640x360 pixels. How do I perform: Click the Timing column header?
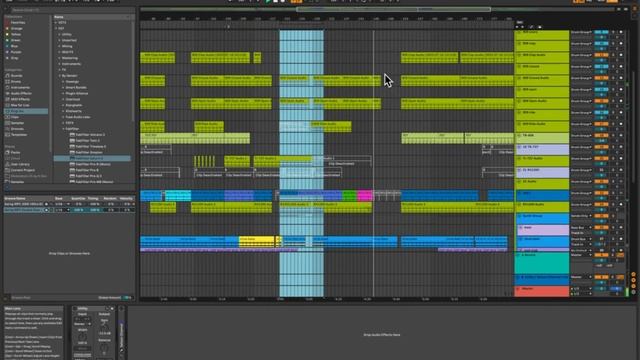pos(93,198)
